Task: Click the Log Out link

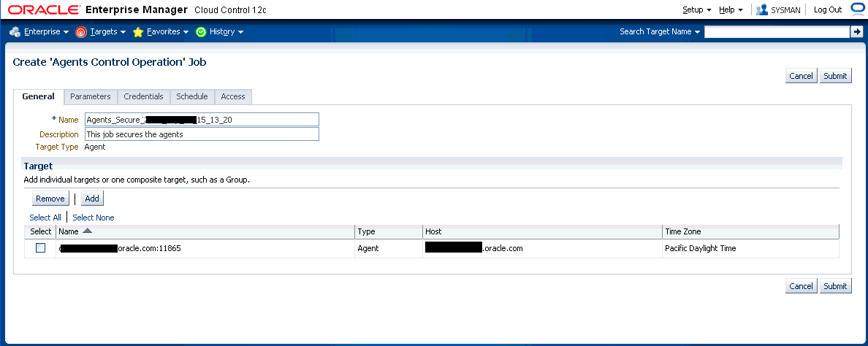Action: coord(828,9)
